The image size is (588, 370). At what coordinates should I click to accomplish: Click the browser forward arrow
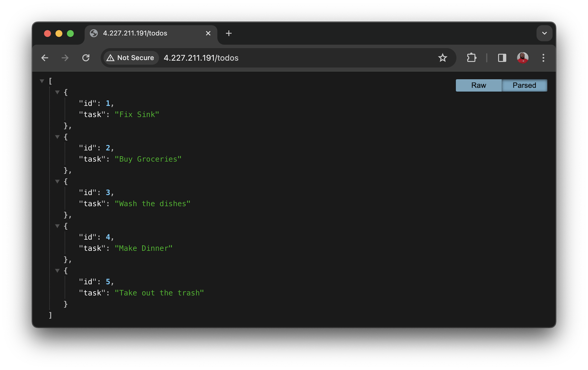65,58
